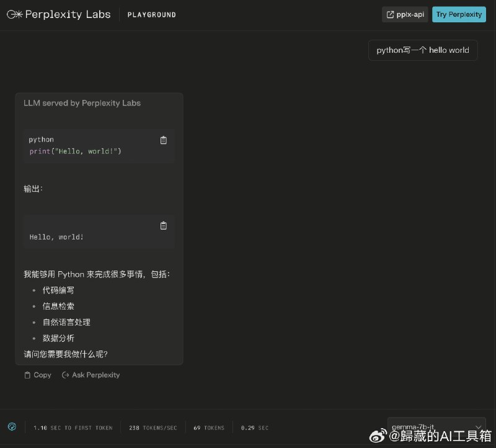Click the '输出:' label text
Screen dimensions: 496x448
[33, 189]
